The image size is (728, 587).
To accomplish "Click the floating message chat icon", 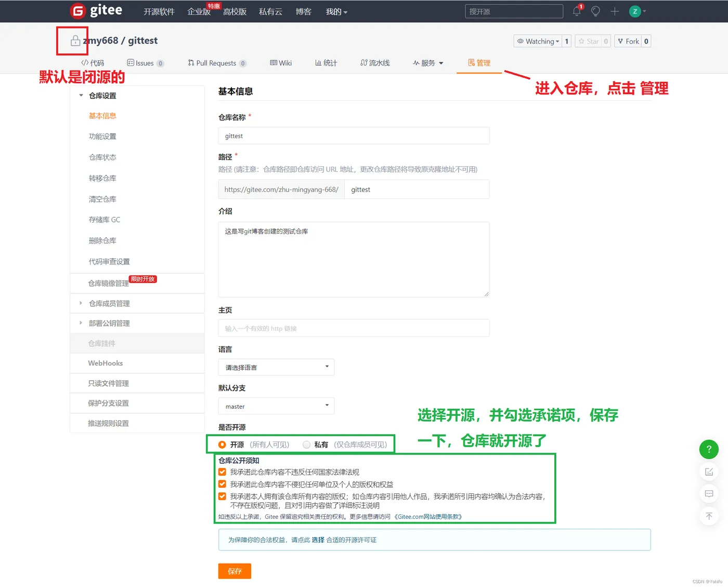I will click(x=709, y=494).
